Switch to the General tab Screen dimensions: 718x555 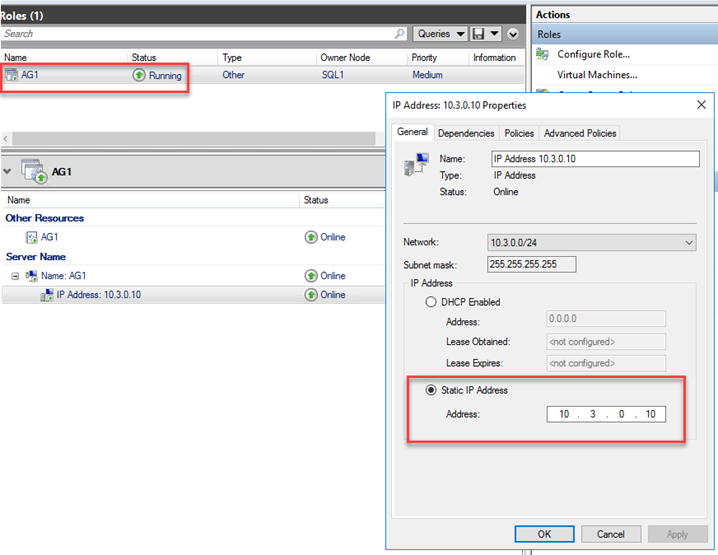pos(412,132)
